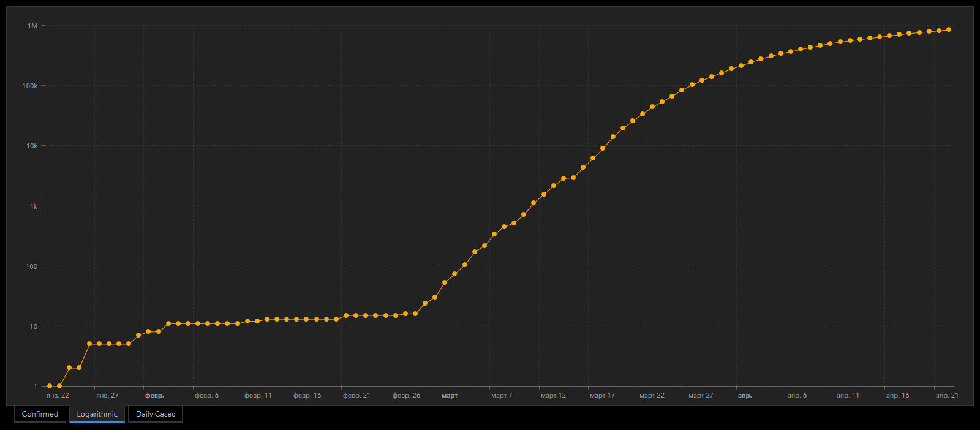
Task: Click the 'апр. 11' date label
Action: pos(848,396)
